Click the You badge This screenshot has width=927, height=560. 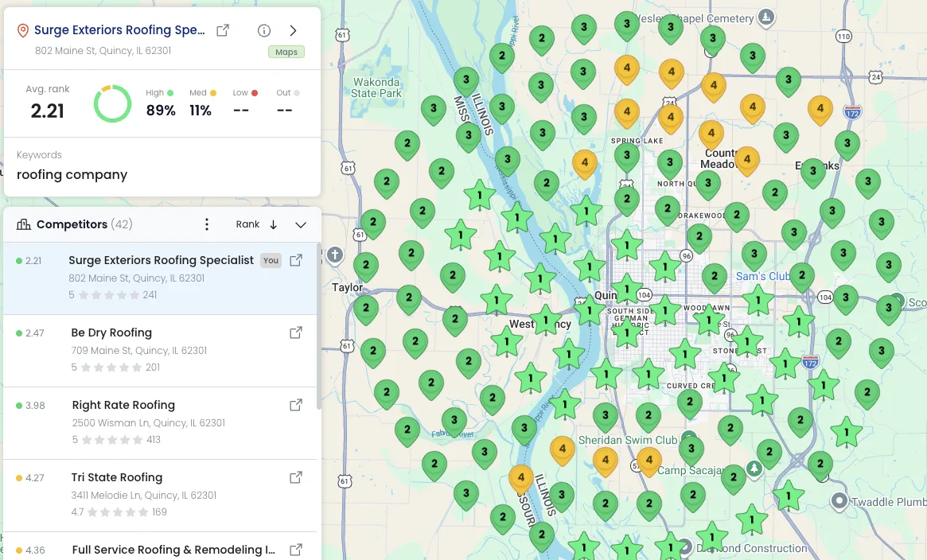(271, 260)
